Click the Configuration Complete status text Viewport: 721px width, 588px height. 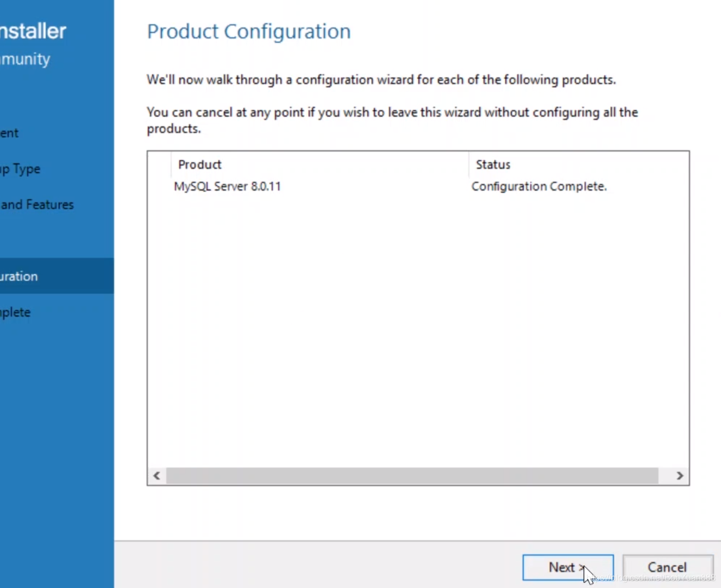(539, 186)
